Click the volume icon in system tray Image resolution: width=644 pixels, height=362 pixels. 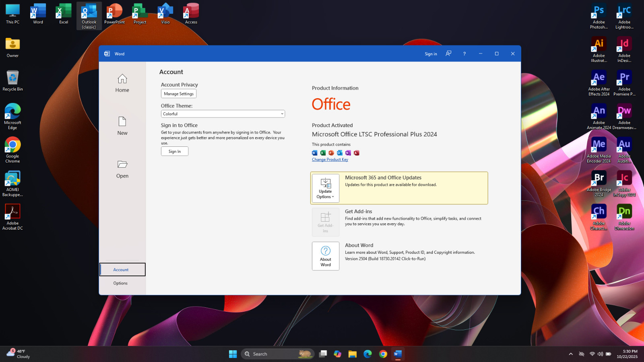tap(600, 354)
